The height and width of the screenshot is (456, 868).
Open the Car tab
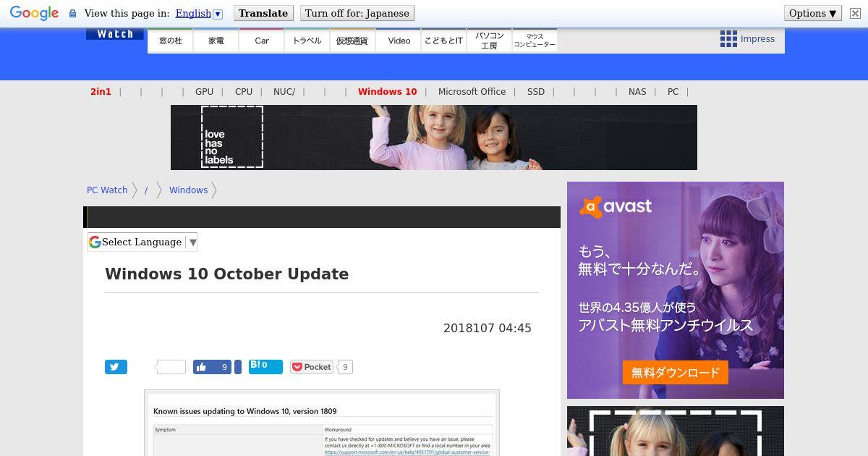(x=262, y=41)
